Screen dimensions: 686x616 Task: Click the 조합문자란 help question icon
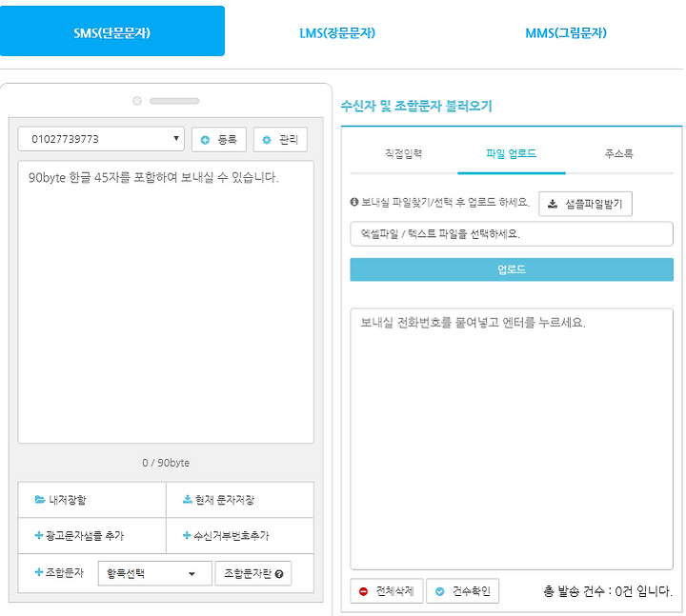[279, 574]
